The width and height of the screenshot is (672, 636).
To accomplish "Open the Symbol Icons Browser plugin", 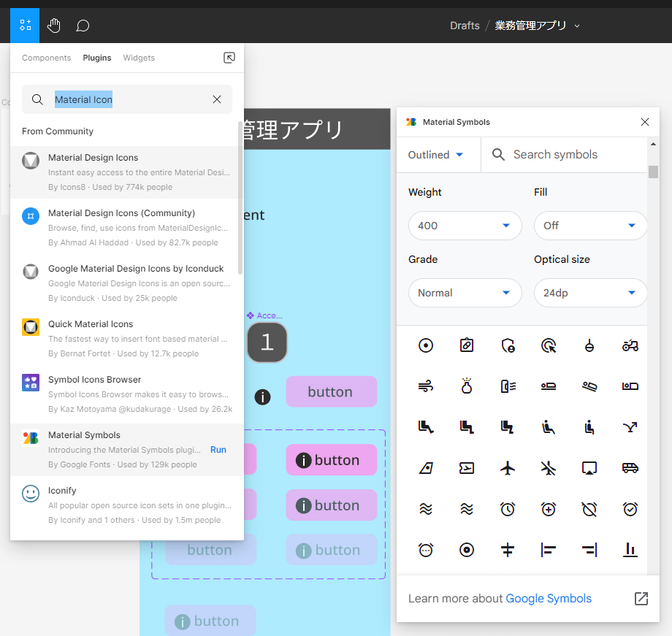I will [127, 394].
